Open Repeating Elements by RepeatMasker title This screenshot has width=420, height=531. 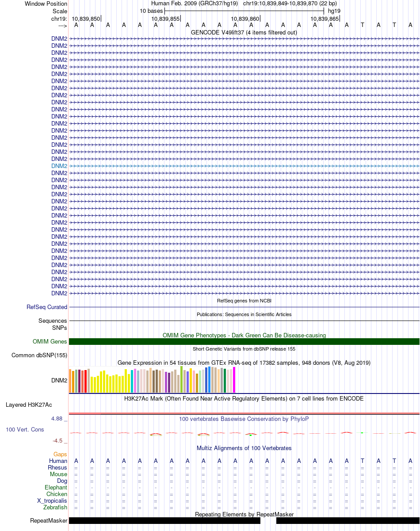point(244,514)
